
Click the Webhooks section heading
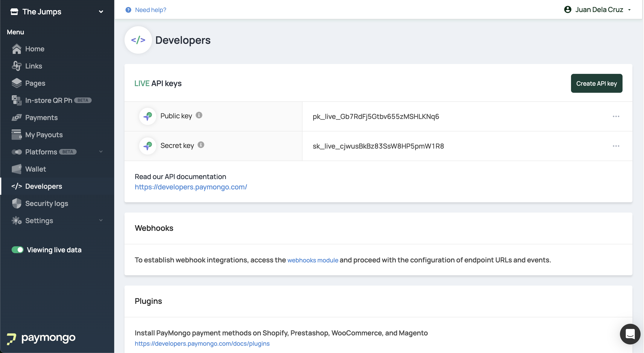(154, 228)
